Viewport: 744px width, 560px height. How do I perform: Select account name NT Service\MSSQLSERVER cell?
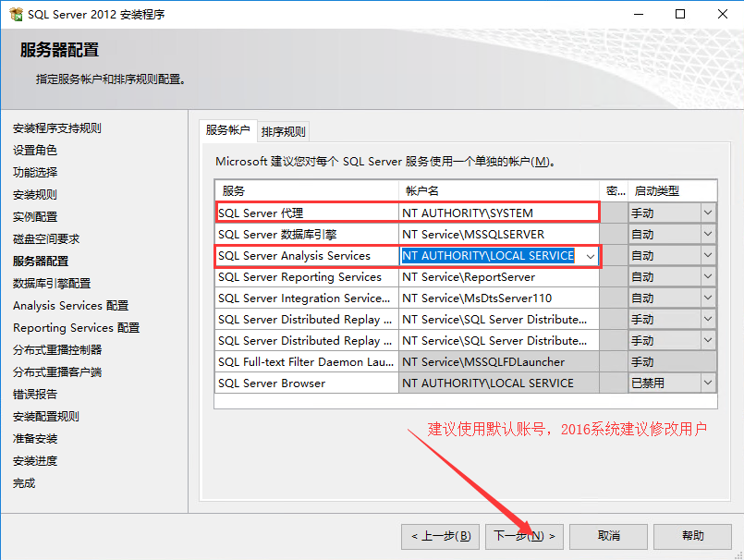coord(499,235)
